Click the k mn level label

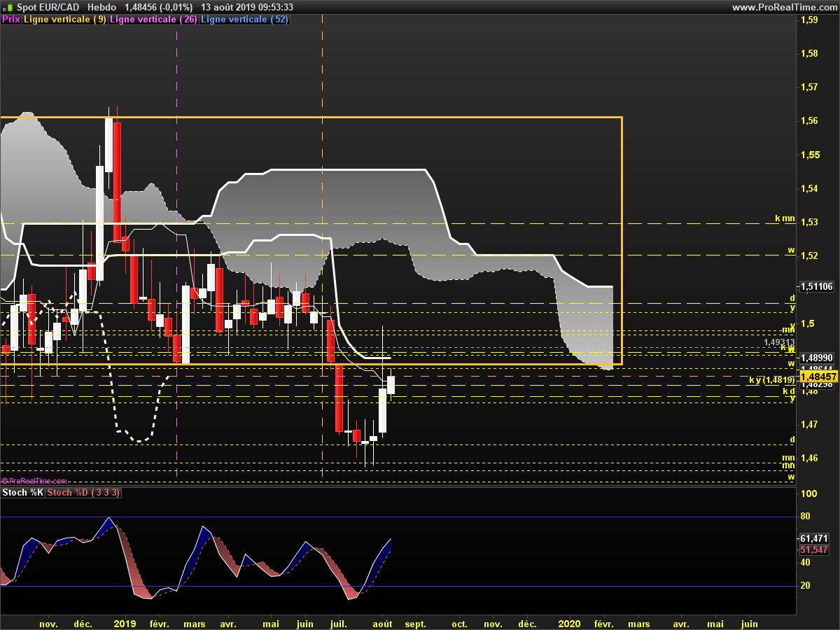point(785,218)
